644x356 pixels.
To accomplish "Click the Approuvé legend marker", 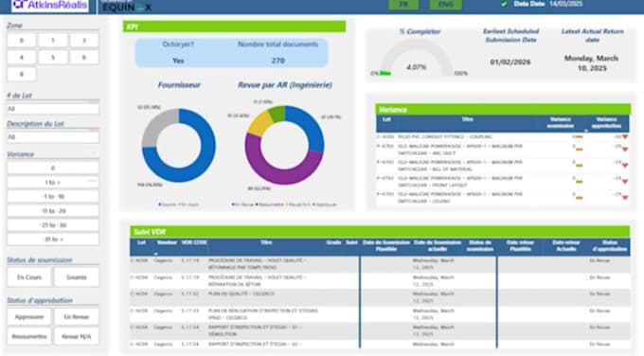I will tap(314, 205).
